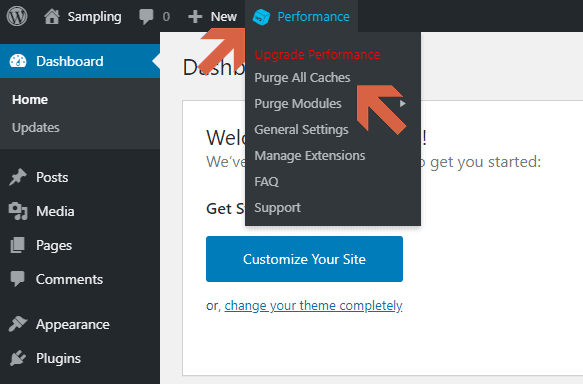Open Plugins in the sidebar

58,359
